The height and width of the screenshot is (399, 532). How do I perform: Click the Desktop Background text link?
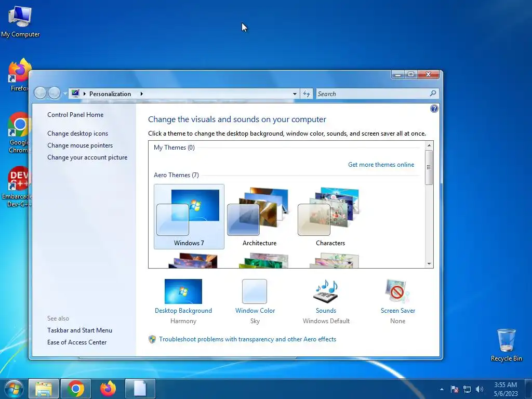coord(183,311)
